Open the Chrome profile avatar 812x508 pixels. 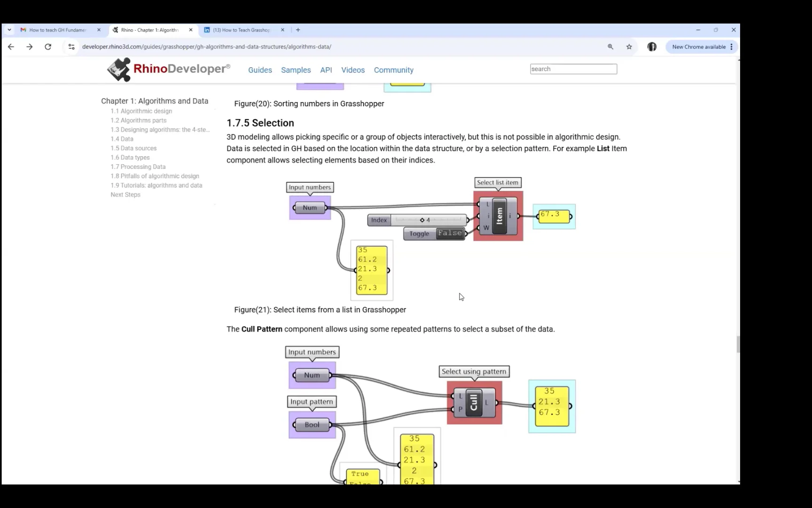click(652, 47)
